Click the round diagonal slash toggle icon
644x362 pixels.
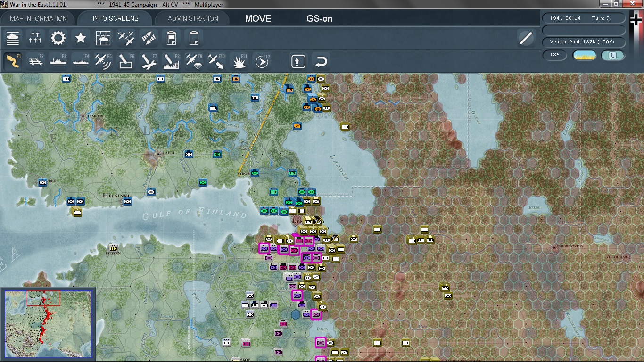click(x=526, y=38)
